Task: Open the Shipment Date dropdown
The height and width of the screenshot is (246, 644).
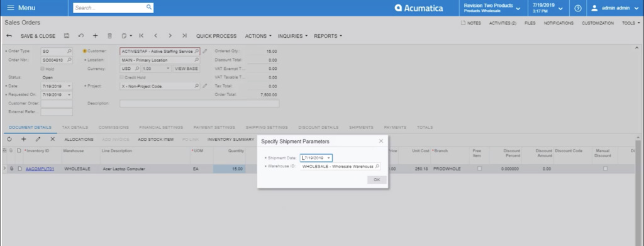Action: (x=328, y=158)
